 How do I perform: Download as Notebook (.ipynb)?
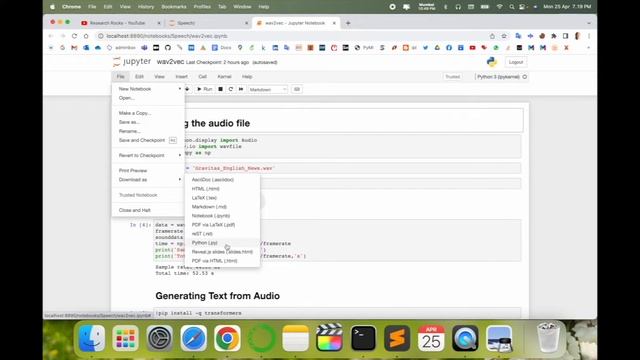[222, 216]
